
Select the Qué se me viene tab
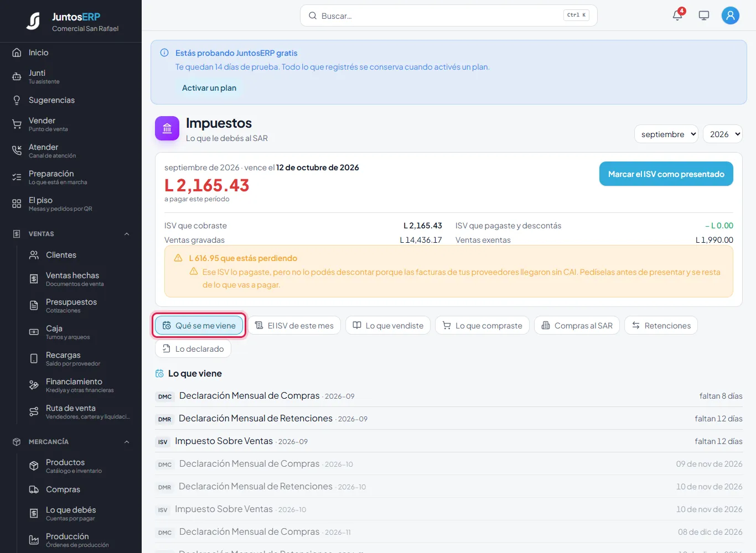(x=199, y=325)
